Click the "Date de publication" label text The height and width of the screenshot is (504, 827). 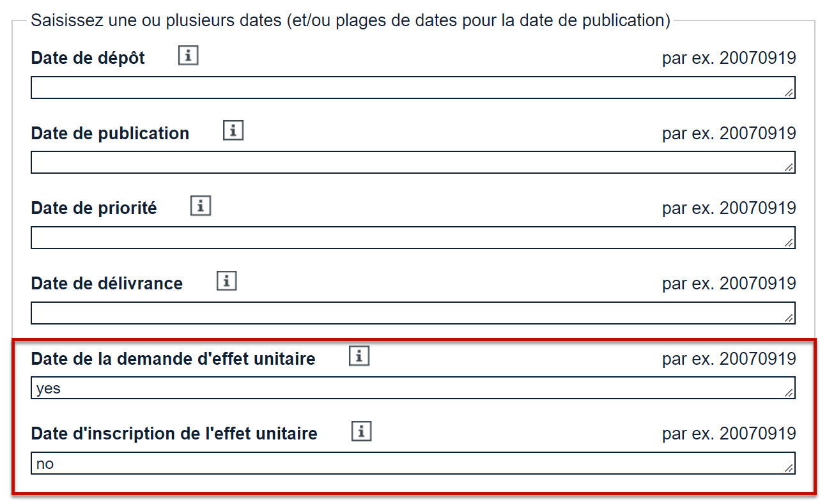tap(110, 134)
